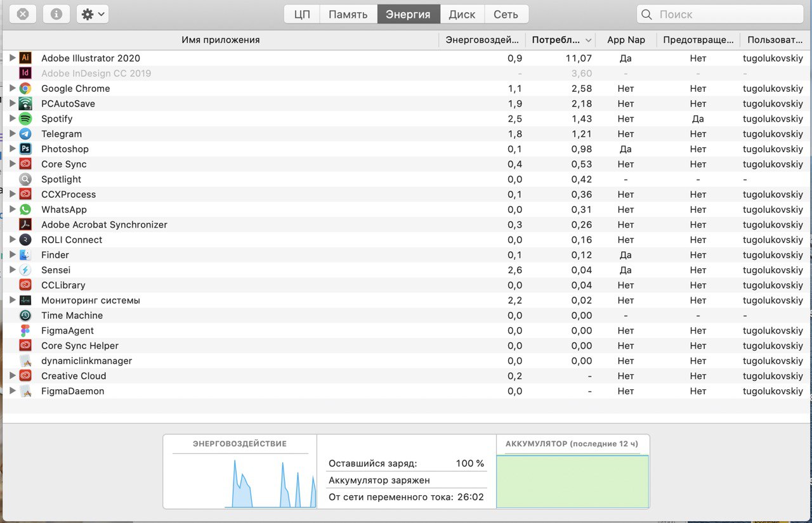Click the 11,07 consumption value
Image resolution: width=812 pixels, height=523 pixels.
(579, 58)
